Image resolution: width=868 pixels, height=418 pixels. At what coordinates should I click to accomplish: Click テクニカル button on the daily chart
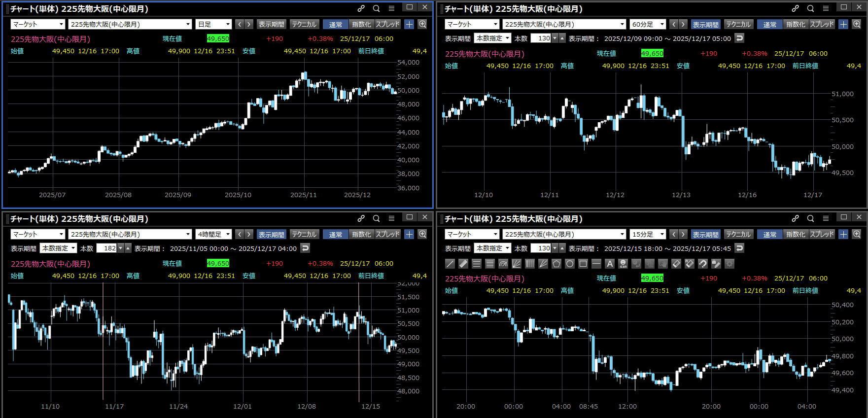(304, 24)
